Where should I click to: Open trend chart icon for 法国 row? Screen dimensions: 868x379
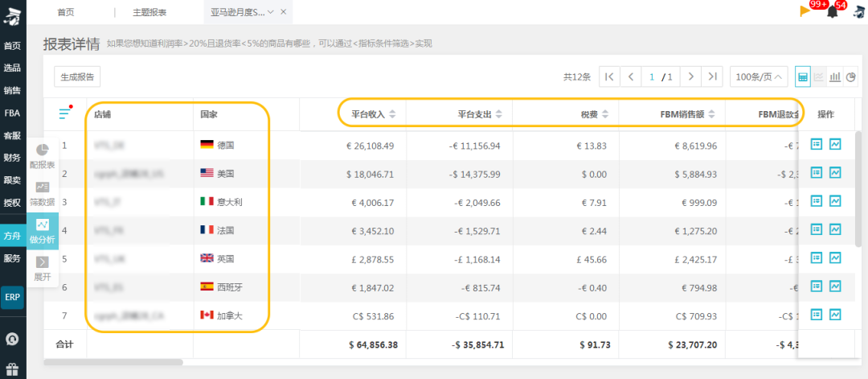click(x=835, y=229)
